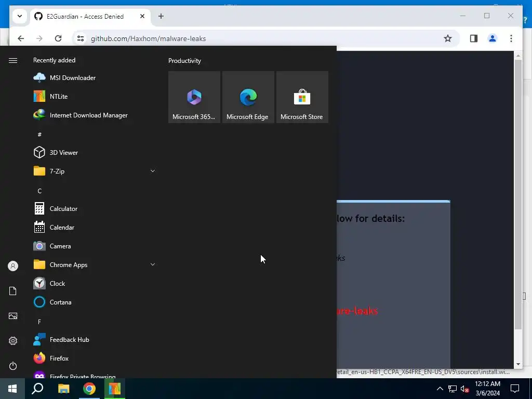Click the # section header
Image resolution: width=532 pixels, height=399 pixels.
(x=39, y=135)
